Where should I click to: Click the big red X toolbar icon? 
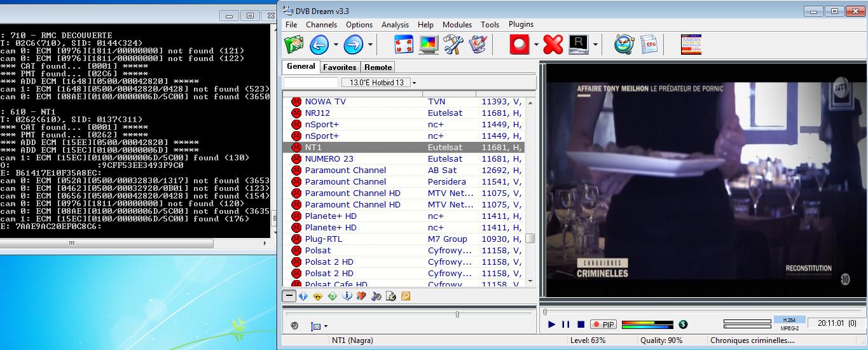coord(553,45)
